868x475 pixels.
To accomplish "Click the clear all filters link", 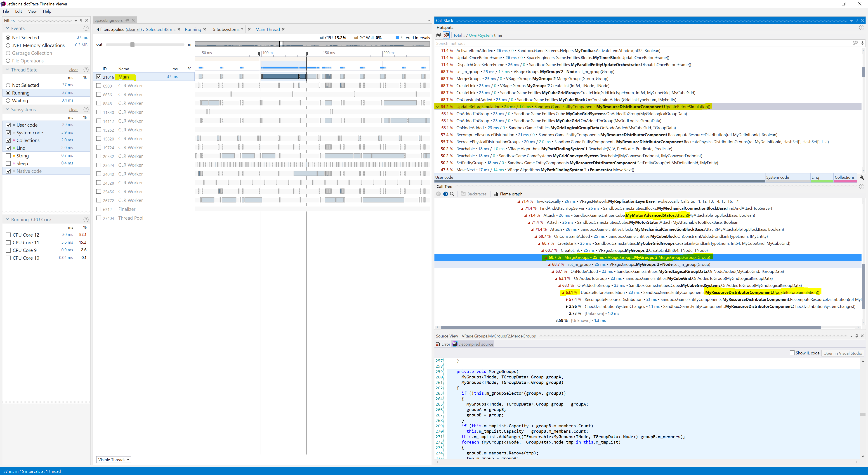I will (x=134, y=29).
